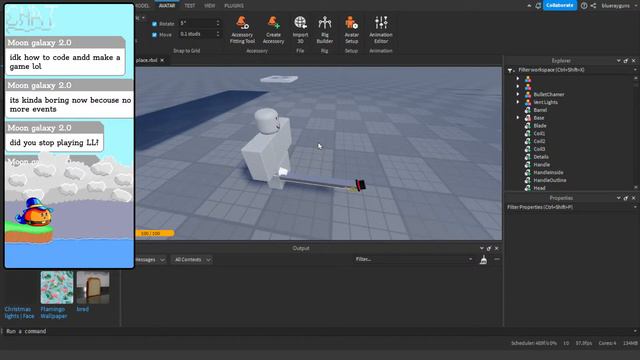Click the Output Filter text field
Viewport: 640px width, 360px height.
click(411, 259)
